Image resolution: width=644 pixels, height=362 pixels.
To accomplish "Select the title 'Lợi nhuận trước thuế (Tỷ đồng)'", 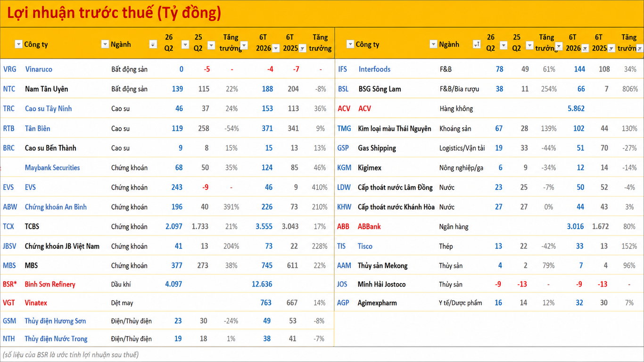I will point(114,13).
